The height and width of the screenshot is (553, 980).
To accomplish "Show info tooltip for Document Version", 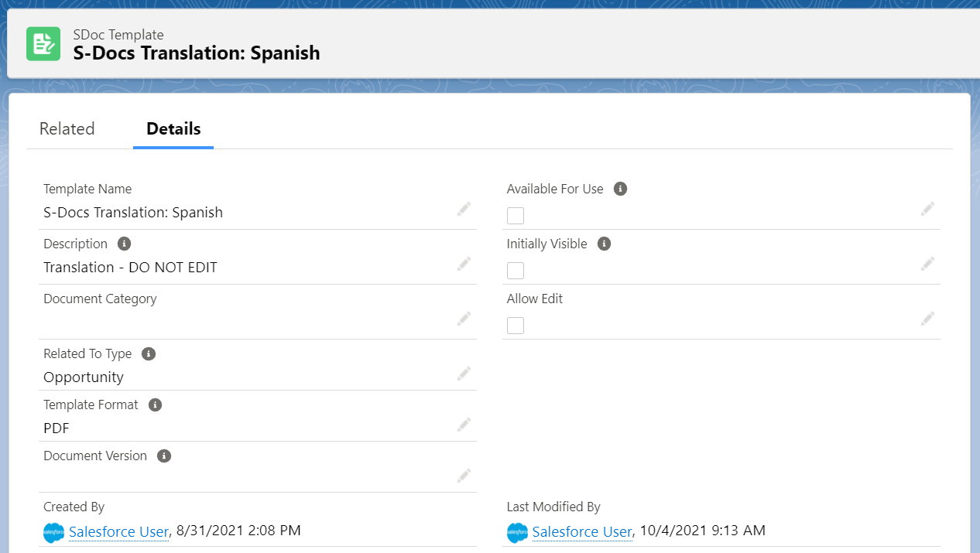I will click(x=163, y=456).
